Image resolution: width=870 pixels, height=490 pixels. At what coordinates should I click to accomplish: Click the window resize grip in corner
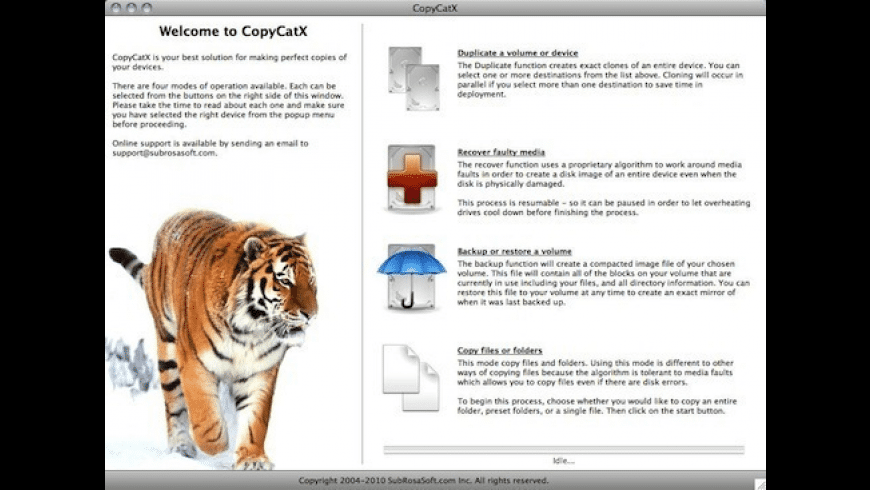(x=760, y=484)
